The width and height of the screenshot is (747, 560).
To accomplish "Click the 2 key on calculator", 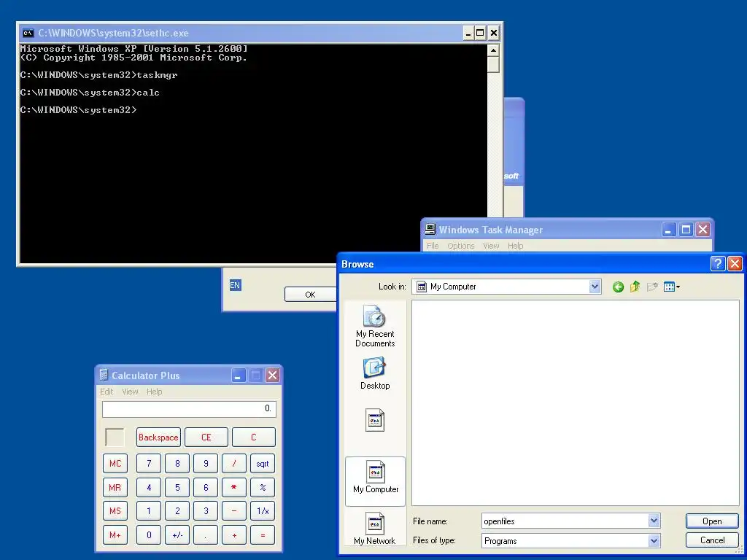I will [177, 511].
